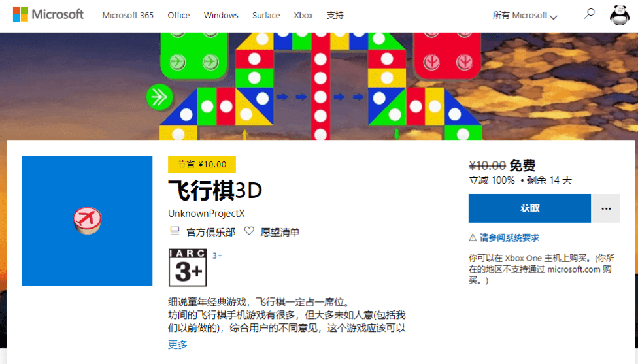638x364 pixels.
Task: Click the IARC 3+ rating badge
Action: [188, 267]
